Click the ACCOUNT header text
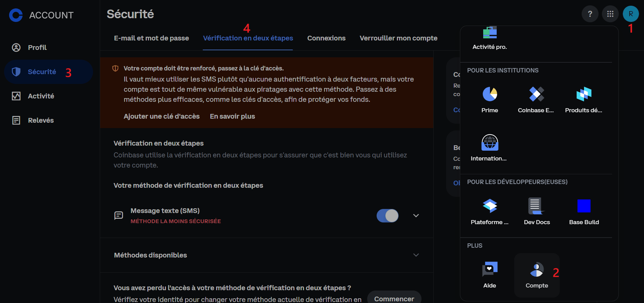Viewport: 644px width, 303px height. pyautogui.click(x=51, y=15)
